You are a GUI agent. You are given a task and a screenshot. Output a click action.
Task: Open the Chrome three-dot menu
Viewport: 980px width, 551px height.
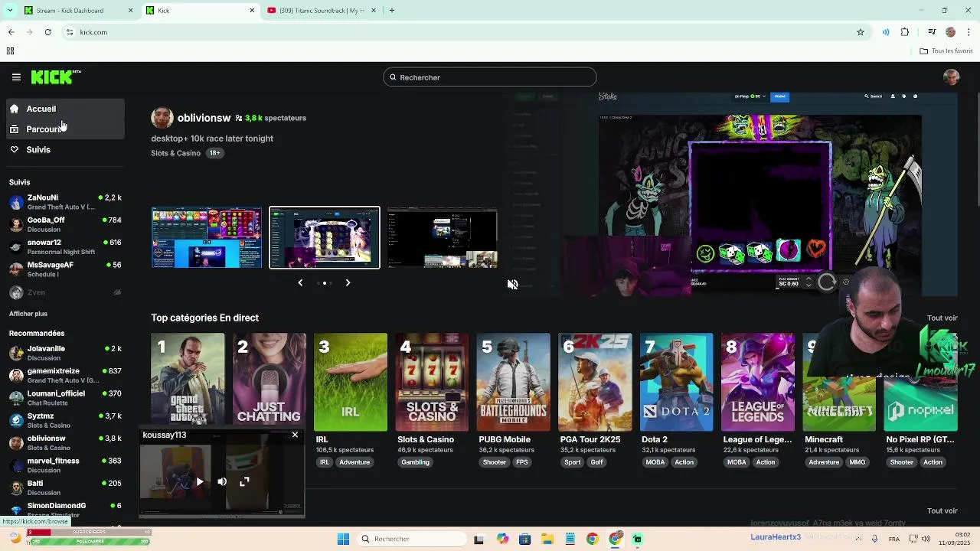(x=969, y=32)
